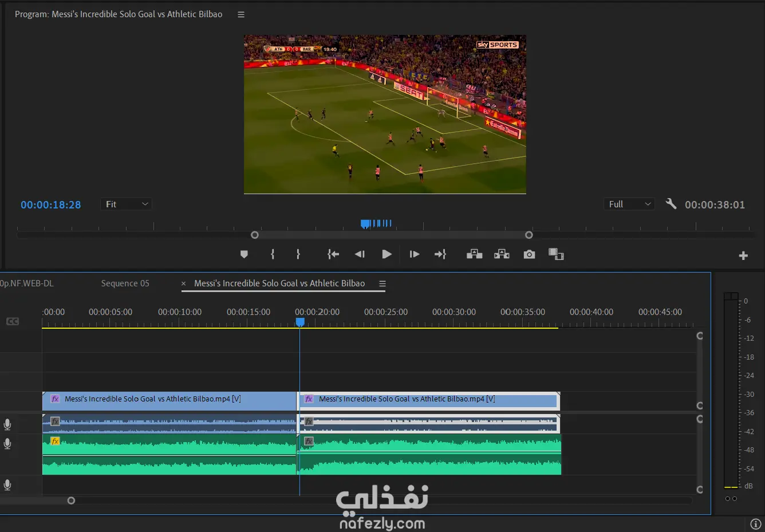Viewport: 765px width, 532px height.
Task: Click bottom handle of audio tracks vertical scrollbar
Action: click(700, 490)
